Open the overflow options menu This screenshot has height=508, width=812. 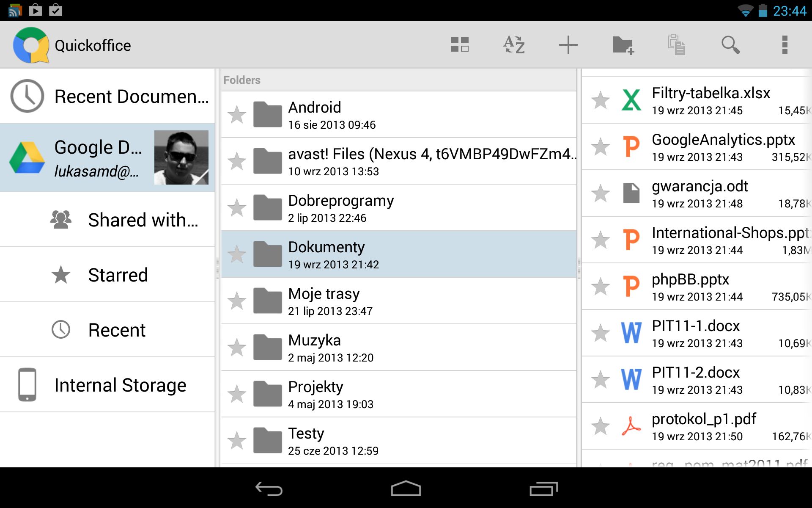(785, 45)
